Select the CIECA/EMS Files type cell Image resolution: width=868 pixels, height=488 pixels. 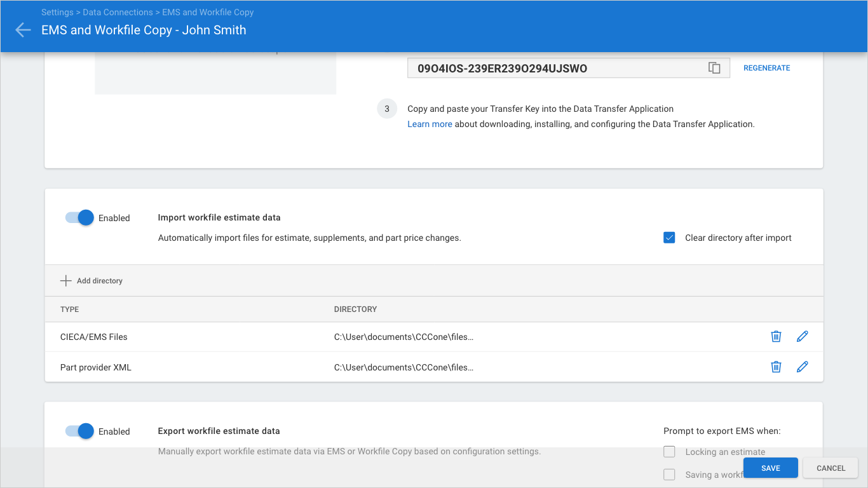94,337
